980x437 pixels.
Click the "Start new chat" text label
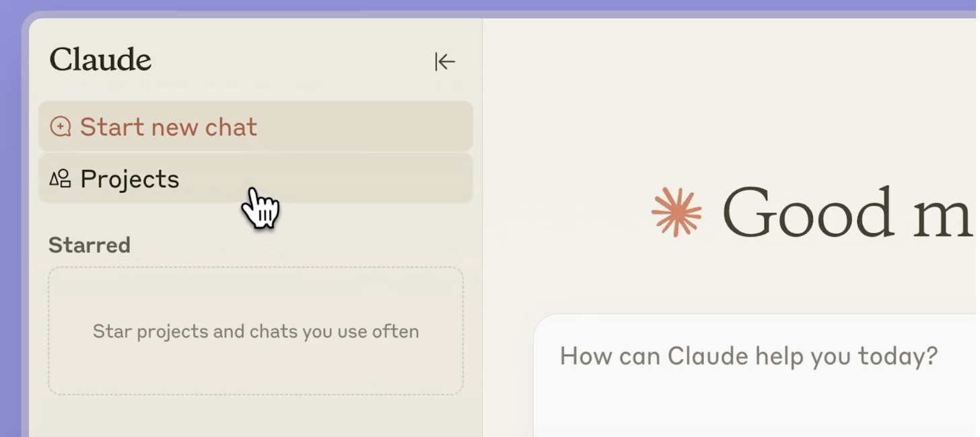[x=168, y=127]
